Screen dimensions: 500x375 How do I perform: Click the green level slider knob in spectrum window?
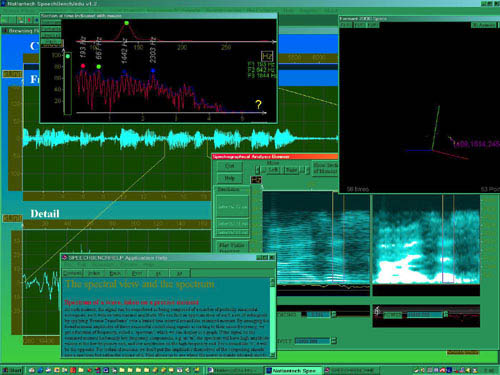pos(68,56)
